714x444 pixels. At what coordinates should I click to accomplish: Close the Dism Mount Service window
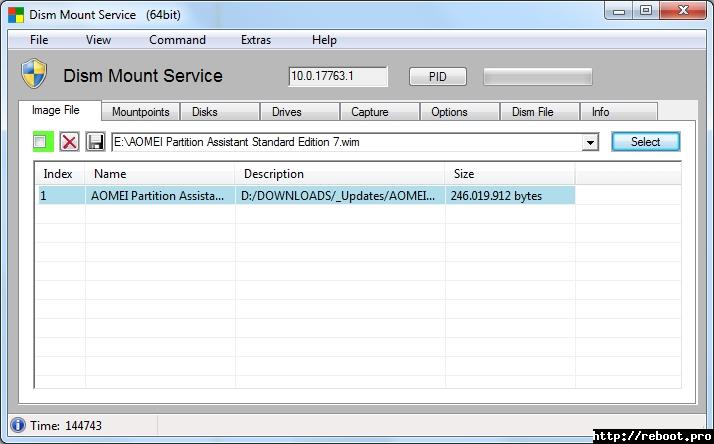pyautogui.click(x=683, y=11)
